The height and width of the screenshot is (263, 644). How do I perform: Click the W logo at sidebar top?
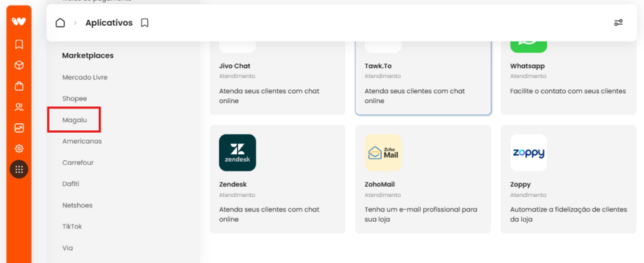pyautogui.click(x=19, y=21)
